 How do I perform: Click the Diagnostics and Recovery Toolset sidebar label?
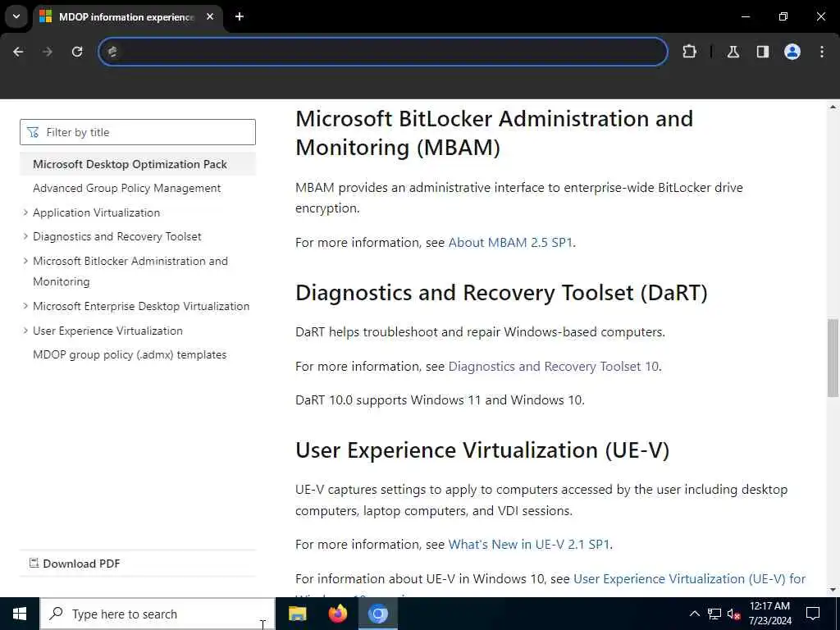click(x=117, y=236)
